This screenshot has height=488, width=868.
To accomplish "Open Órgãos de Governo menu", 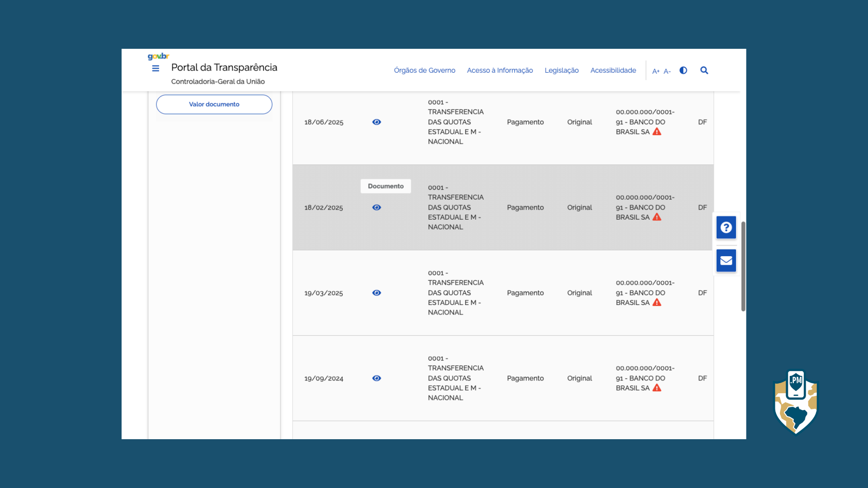I will click(x=424, y=70).
